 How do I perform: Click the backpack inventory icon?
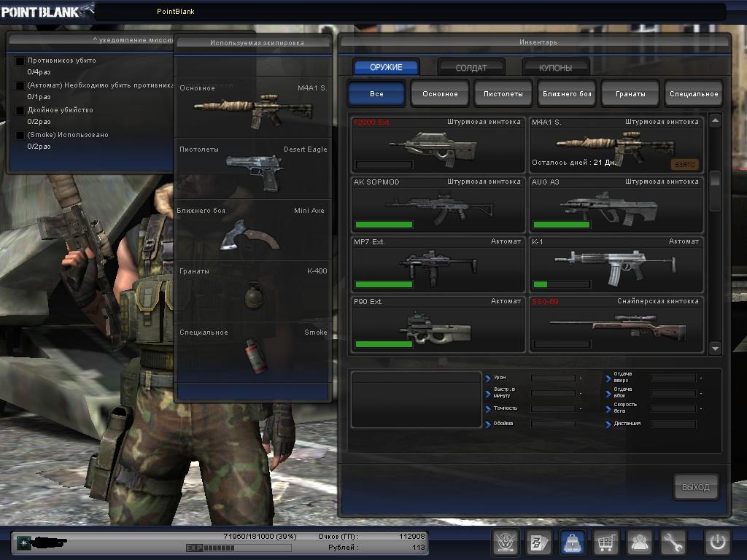(x=572, y=542)
